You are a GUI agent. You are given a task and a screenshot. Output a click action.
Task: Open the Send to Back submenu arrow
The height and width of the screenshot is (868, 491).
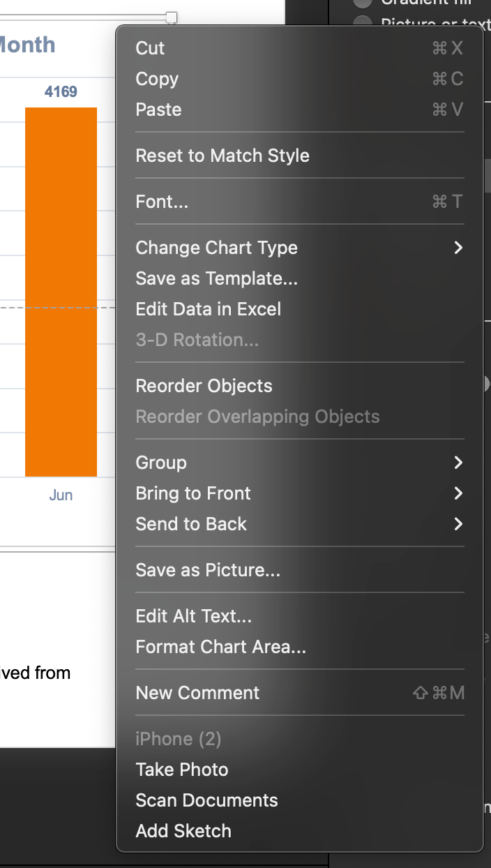click(458, 524)
